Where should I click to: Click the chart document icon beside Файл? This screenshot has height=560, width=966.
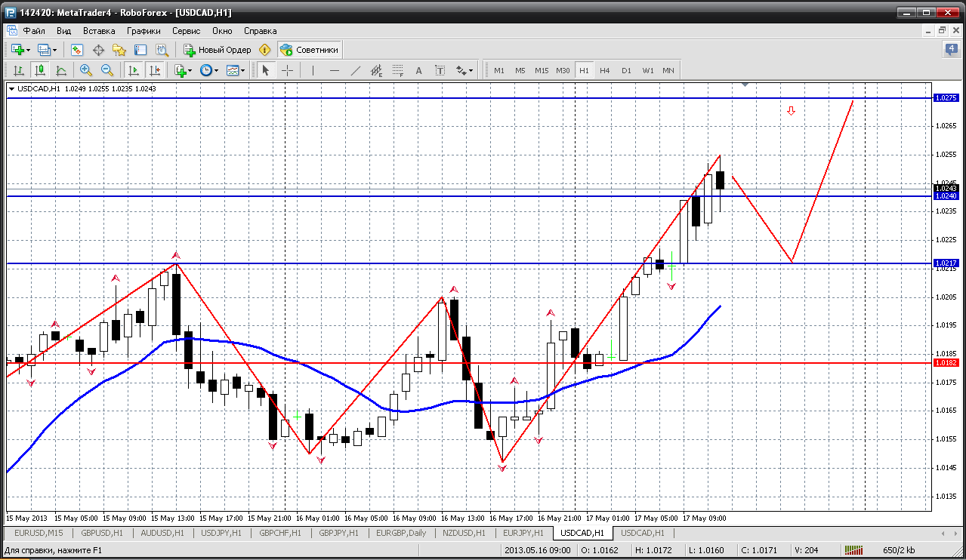11,31
